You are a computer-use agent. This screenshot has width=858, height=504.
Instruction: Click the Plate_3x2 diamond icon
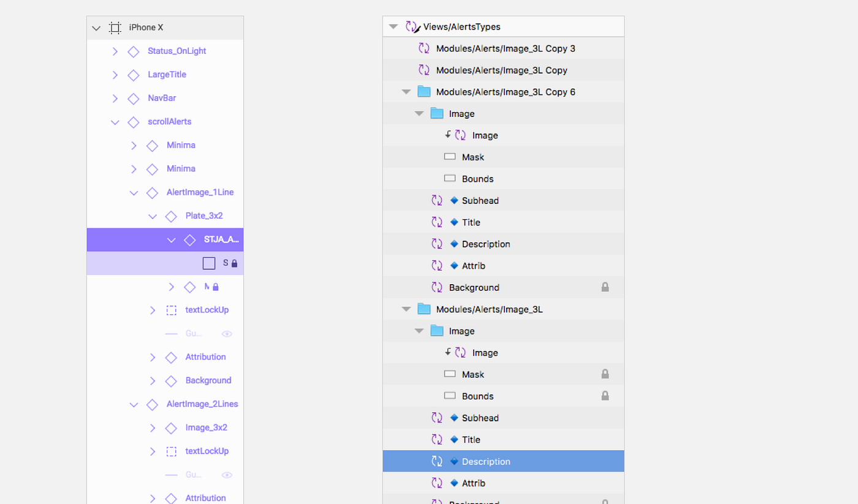[171, 216]
